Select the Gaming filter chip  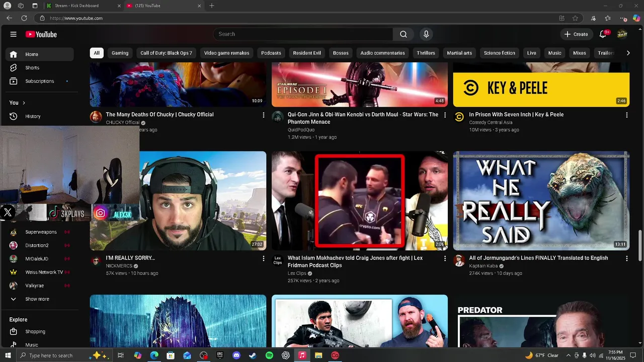120,53
